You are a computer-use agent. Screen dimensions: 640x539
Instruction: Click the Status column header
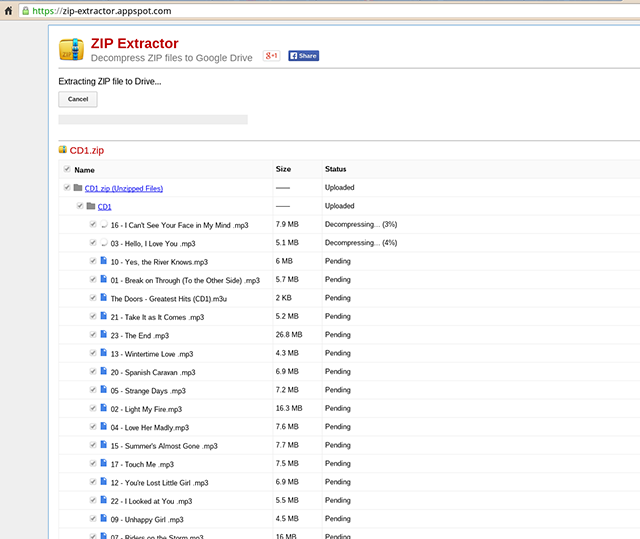[x=336, y=169]
